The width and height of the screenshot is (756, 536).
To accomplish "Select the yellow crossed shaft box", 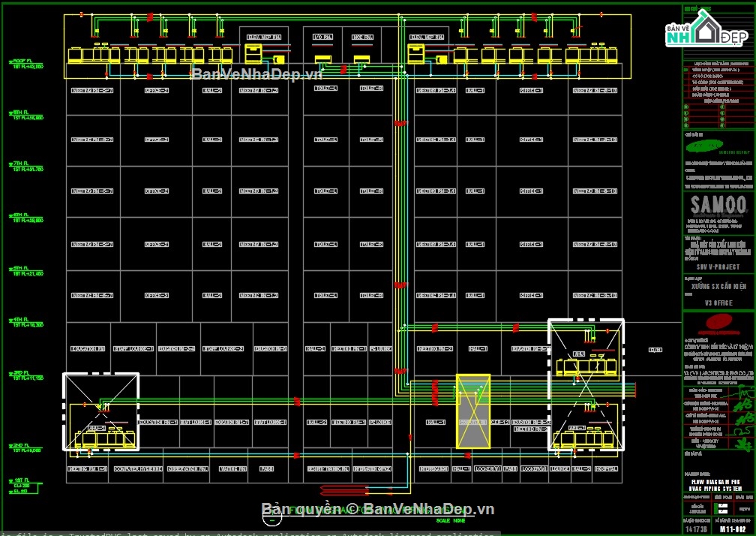I will [473, 410].
